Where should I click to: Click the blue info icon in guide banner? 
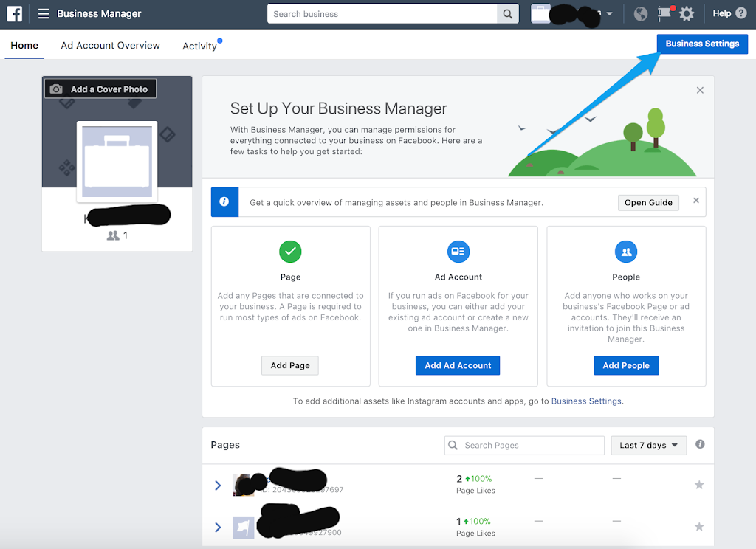point(224,202)
